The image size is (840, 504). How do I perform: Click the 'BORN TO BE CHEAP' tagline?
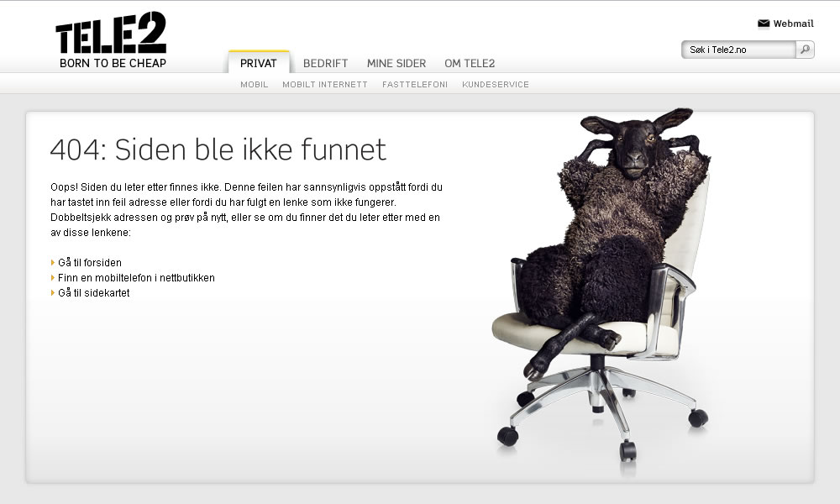[x=113, y=63]
